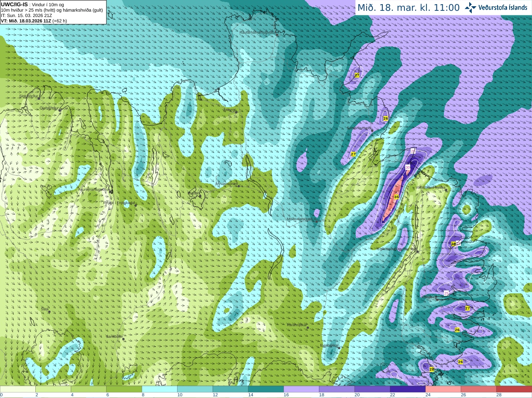Click the legend tick number 0
The height and width of the screenshot is (398, 532).
coord(1,395)
